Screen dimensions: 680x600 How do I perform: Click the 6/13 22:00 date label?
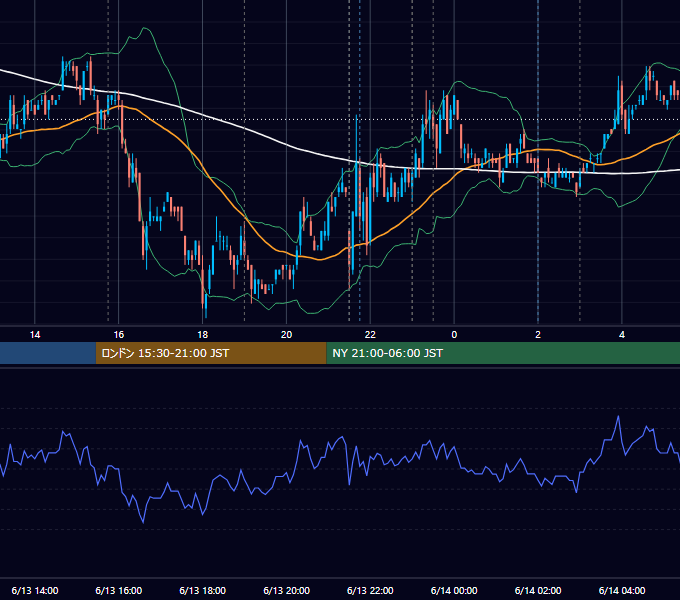pyautogui.click(x=370, y=590)
